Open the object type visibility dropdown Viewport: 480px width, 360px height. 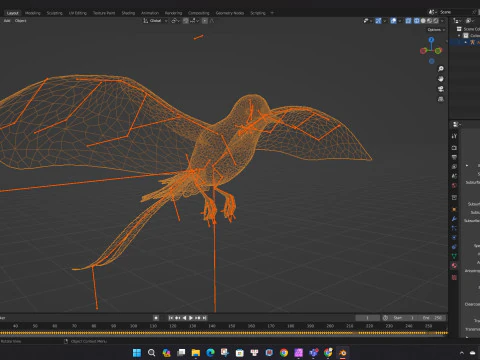click(x=368, y=21)
